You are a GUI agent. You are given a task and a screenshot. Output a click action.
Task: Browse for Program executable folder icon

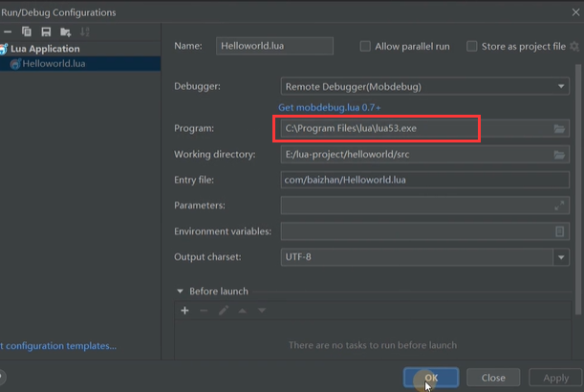[559, 128]
